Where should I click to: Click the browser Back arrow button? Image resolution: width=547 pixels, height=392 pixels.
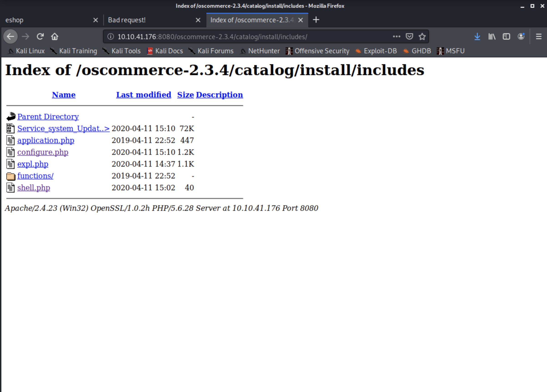pyautogui.click(x=10, y=37)
